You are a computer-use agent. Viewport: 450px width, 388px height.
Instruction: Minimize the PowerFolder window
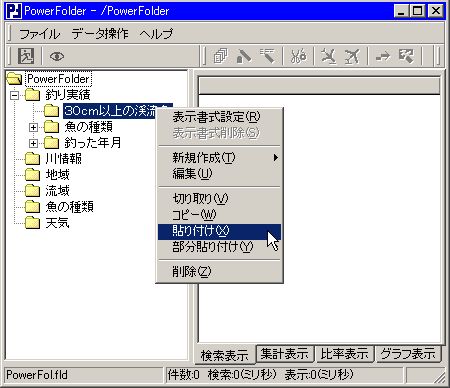[x=401, y=11]
